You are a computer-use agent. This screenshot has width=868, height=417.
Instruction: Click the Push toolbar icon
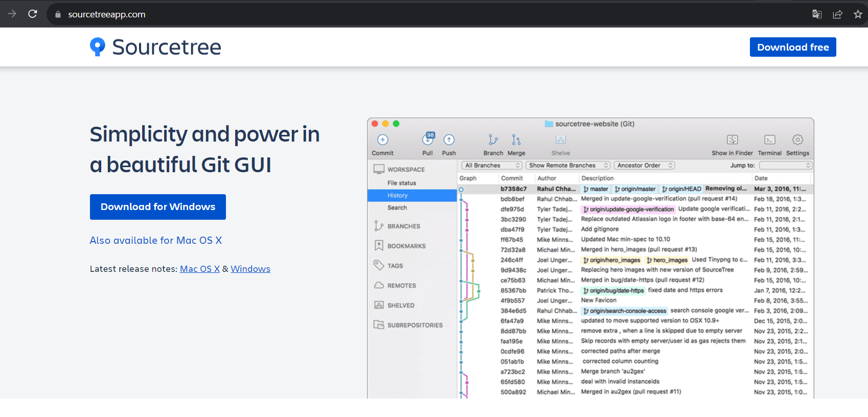point(449,140)
